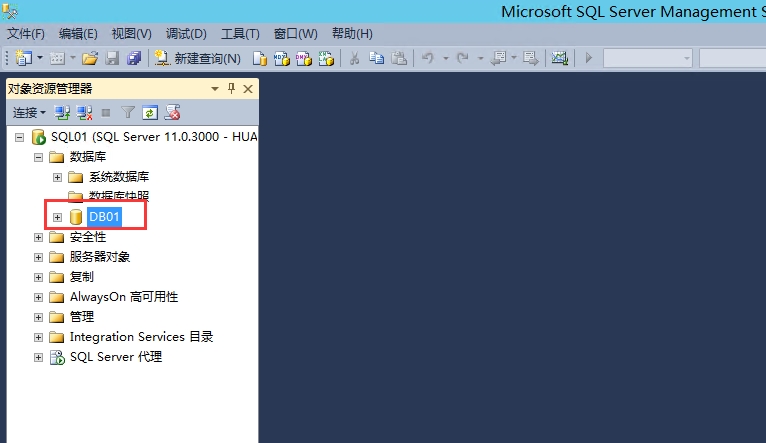
Task: Open the 文件(F) menu
Action: click(26, 34)
